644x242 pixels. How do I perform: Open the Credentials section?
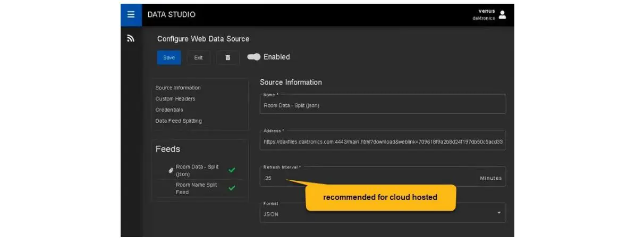pyautogui.click(x=170, y=110)
